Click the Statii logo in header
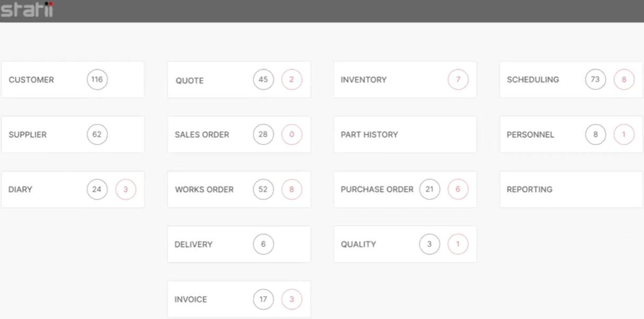This screenshot has width=644, height=319. (x=27, y=10)
